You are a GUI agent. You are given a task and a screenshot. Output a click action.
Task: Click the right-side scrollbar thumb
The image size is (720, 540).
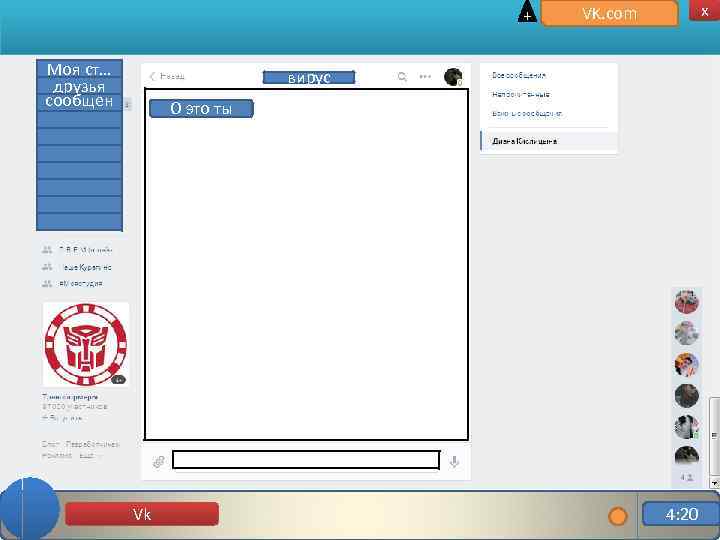click(714, 435)
